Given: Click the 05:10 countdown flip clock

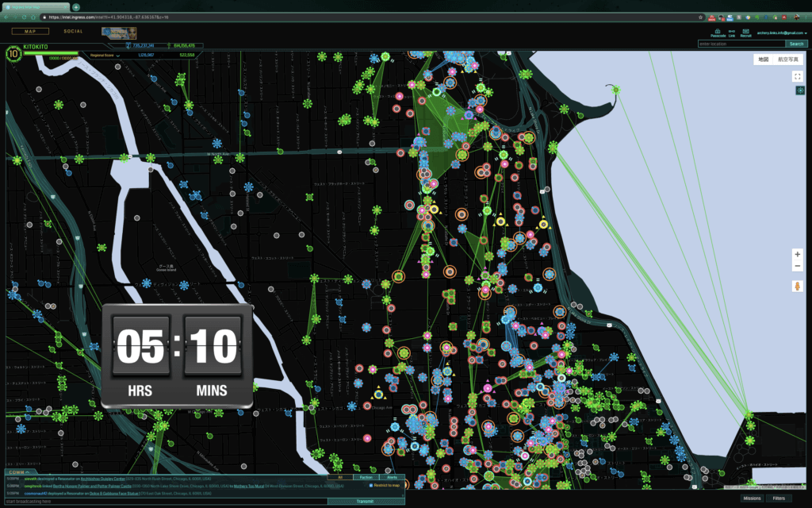Looking at the screenshot, I should [x=177, y=356].
